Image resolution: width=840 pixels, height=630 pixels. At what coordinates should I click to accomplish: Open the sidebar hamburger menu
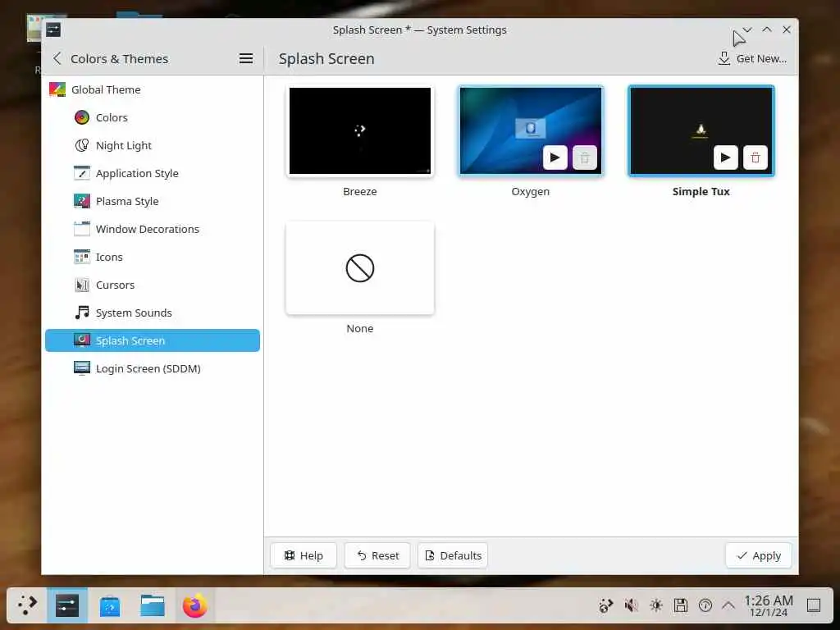pyautogui.click(x=246, y=58)
